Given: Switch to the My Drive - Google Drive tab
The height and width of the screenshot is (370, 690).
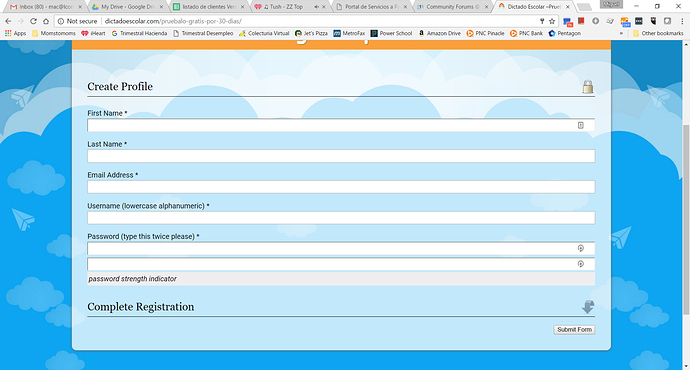Looking at the screenshot, I should point(127,7).
